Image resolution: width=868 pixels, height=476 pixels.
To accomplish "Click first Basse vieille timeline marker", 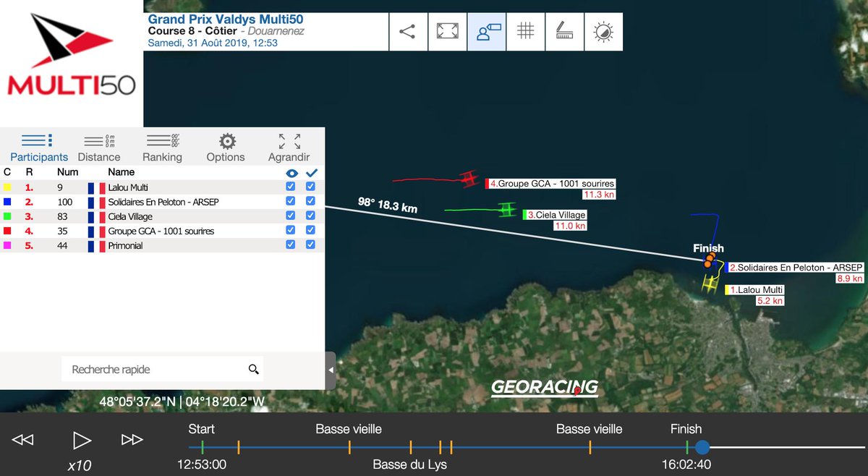I will click(349, 447).
